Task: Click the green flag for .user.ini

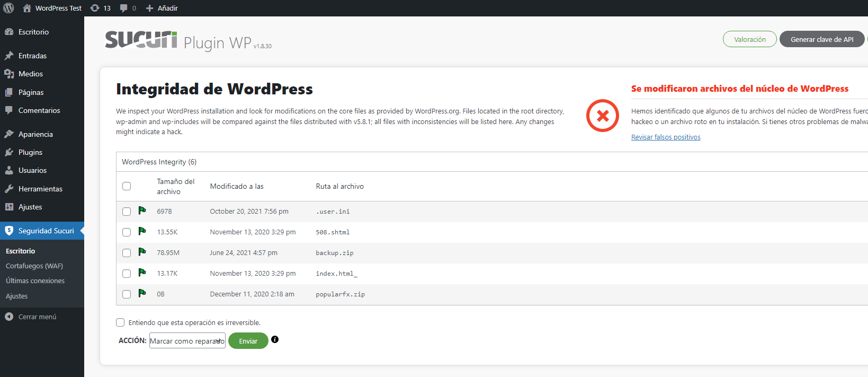Action: point(142,211)
